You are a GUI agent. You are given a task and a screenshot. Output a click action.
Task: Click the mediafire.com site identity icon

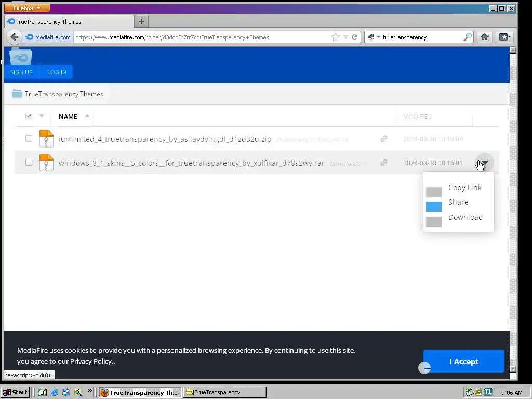pyautogui.click(x=30, y=37)
